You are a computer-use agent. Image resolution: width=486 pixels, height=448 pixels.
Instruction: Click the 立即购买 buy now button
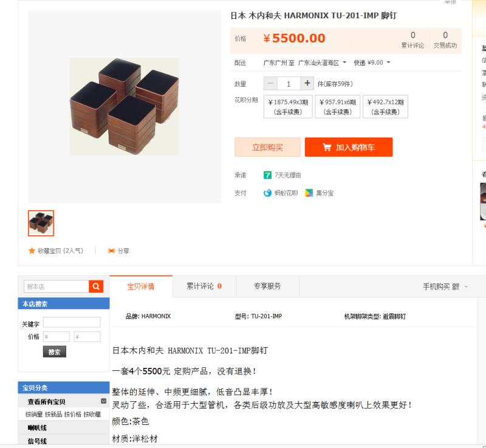pyautogui.click(x=267, y=147)
